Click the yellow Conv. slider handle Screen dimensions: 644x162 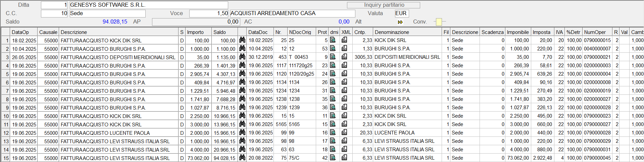pyautogui.click(x=439, y=22)
